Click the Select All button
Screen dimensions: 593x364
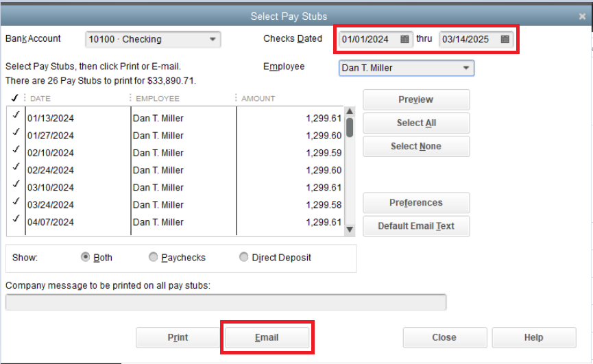[416, 123]
